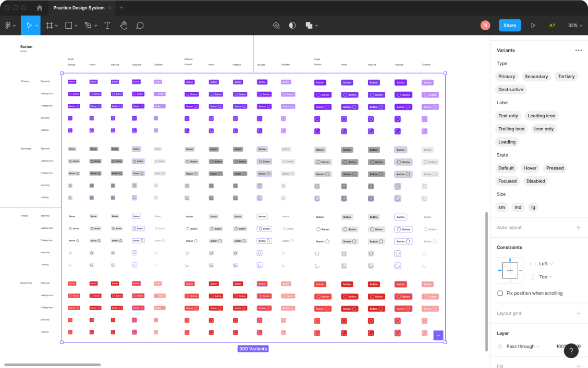
Task: Open the Comment tool
Action: (140, 25)
